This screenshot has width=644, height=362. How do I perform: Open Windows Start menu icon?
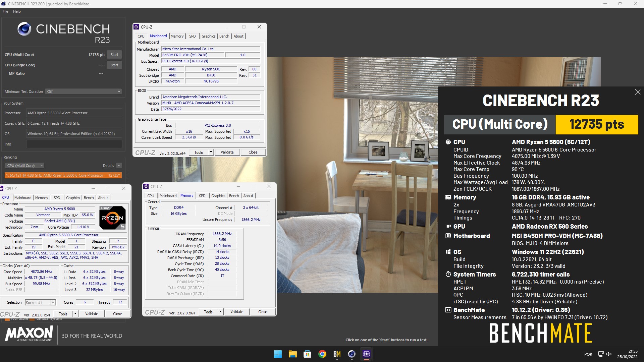278,354
